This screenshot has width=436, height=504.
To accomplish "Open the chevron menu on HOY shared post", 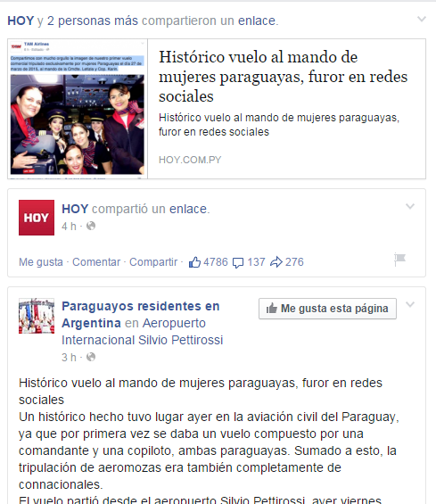I will tap(410, 206).
